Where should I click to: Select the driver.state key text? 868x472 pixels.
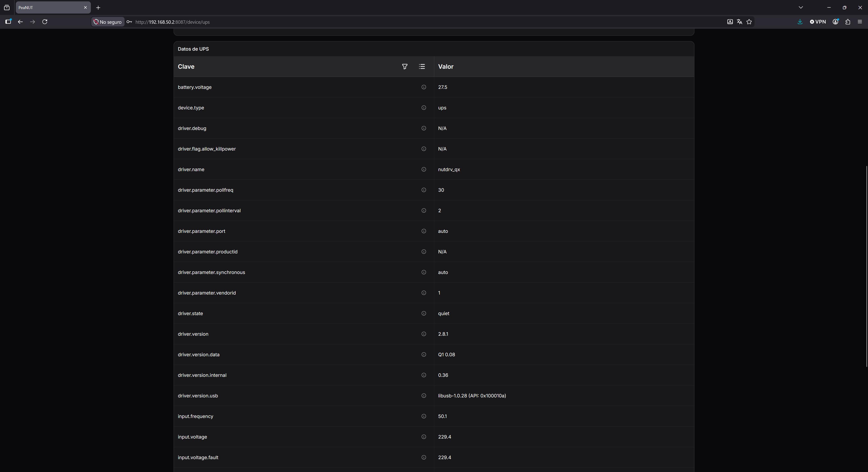click(190, 313)
